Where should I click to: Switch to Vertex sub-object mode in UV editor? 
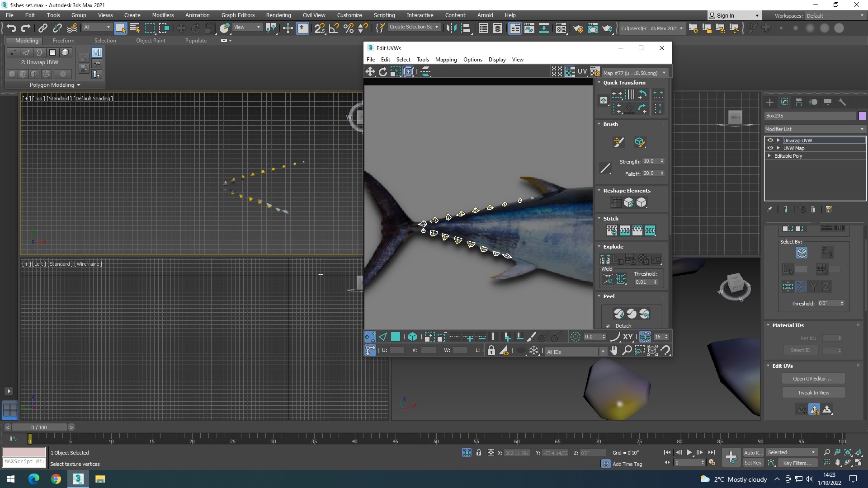click(370, 337)
